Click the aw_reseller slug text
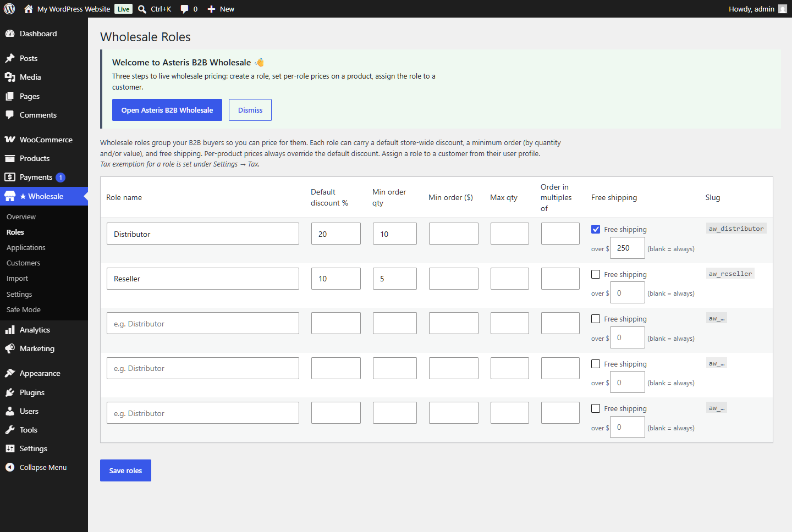Image resolution: width=792 pixels, height=532 pixels. tap(730, 274)
